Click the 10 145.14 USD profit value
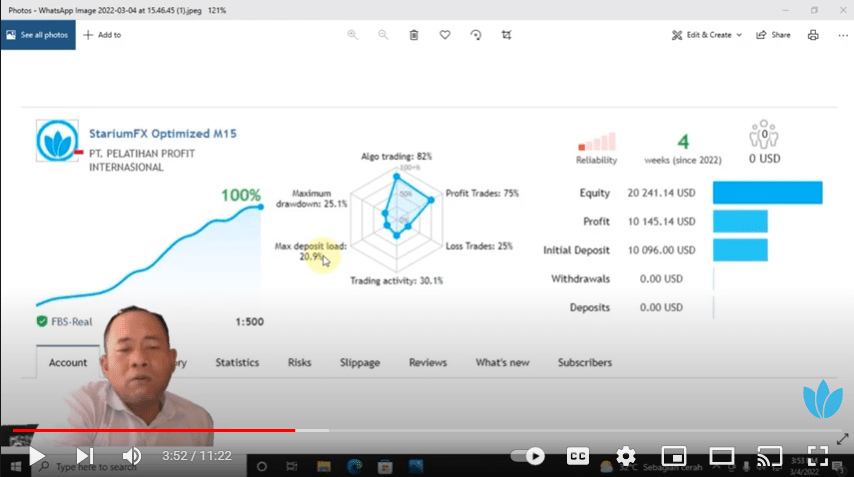 pyautogui.click(x=661, y=222)
